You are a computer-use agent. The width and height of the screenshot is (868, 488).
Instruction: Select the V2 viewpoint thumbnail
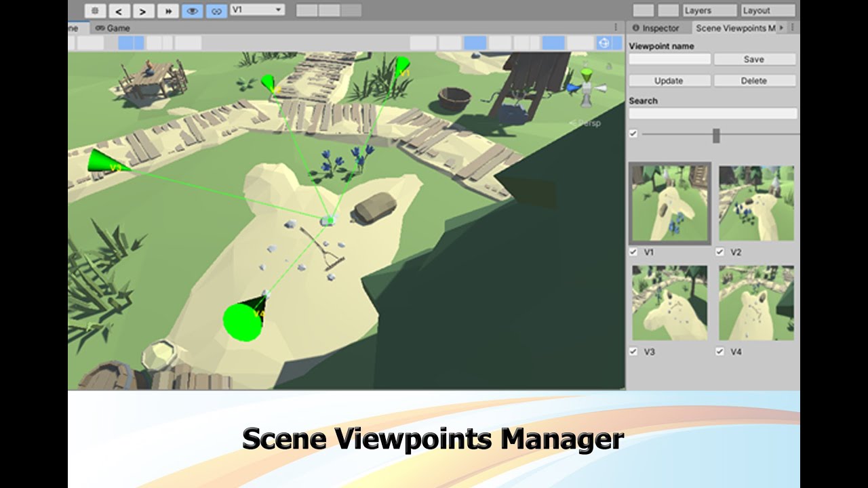tap(757, 203)
